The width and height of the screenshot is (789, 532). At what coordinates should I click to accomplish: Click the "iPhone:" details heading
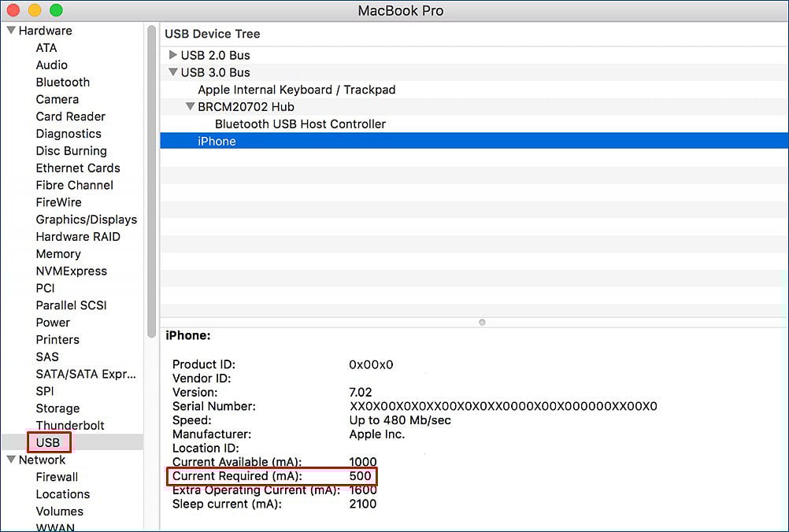188,335
